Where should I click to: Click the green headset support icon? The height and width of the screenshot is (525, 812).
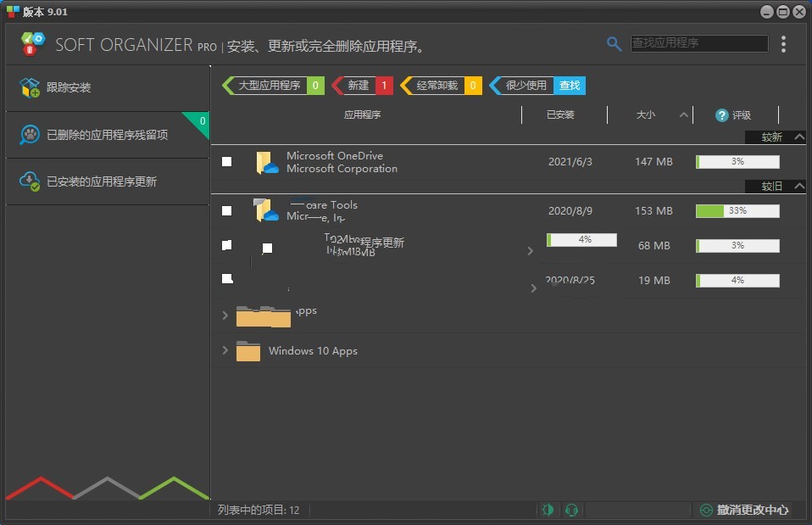pos(572,510)
